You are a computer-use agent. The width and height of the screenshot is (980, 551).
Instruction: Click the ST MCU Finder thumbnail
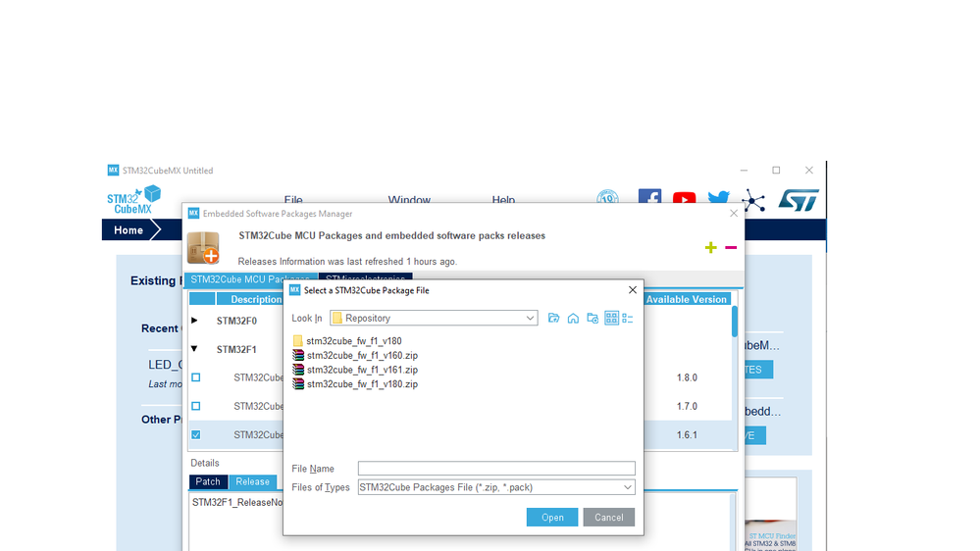tap(771, 515)
